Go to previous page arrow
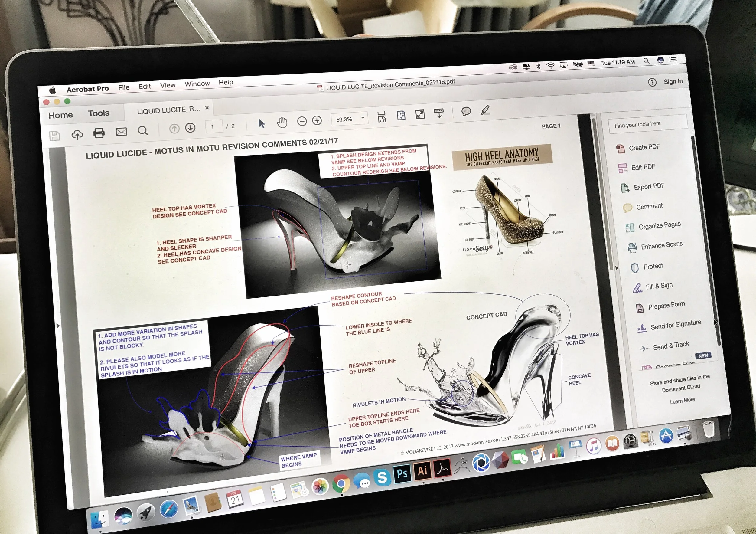This screenshot has height=534, width=756. pyautogui.click(x=174, y=129)
